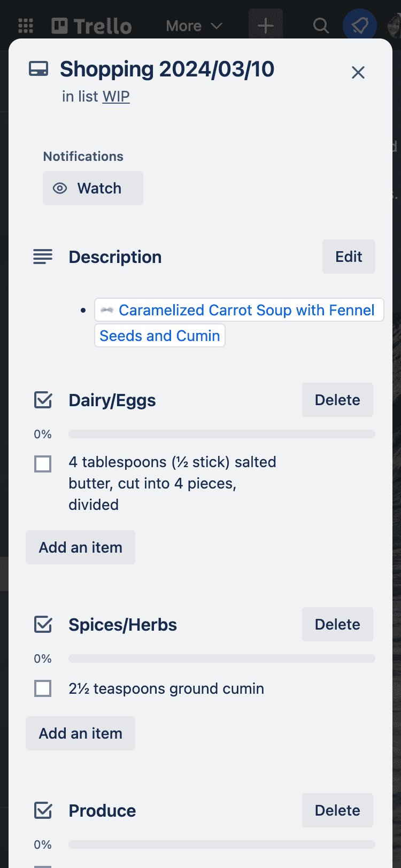
Task: Click the Dairy/Eggs checklist icon
Action: click(x=43, y=400)
